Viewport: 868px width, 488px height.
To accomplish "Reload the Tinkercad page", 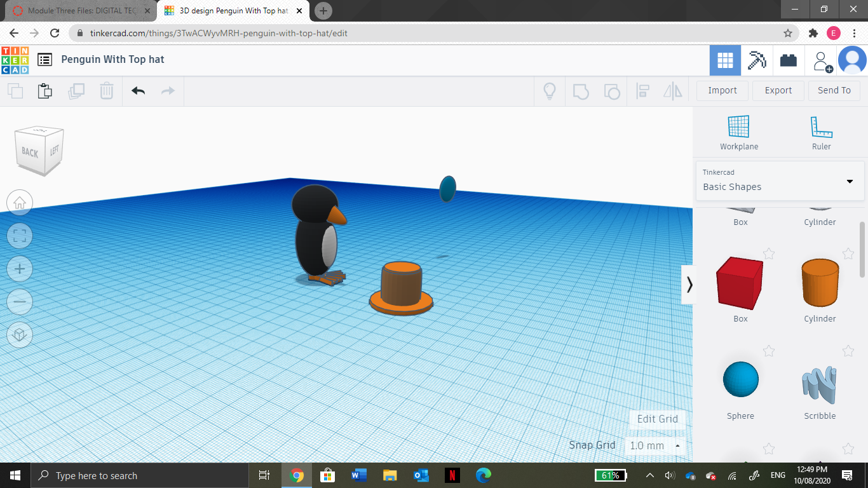I will tap(55, 33).
